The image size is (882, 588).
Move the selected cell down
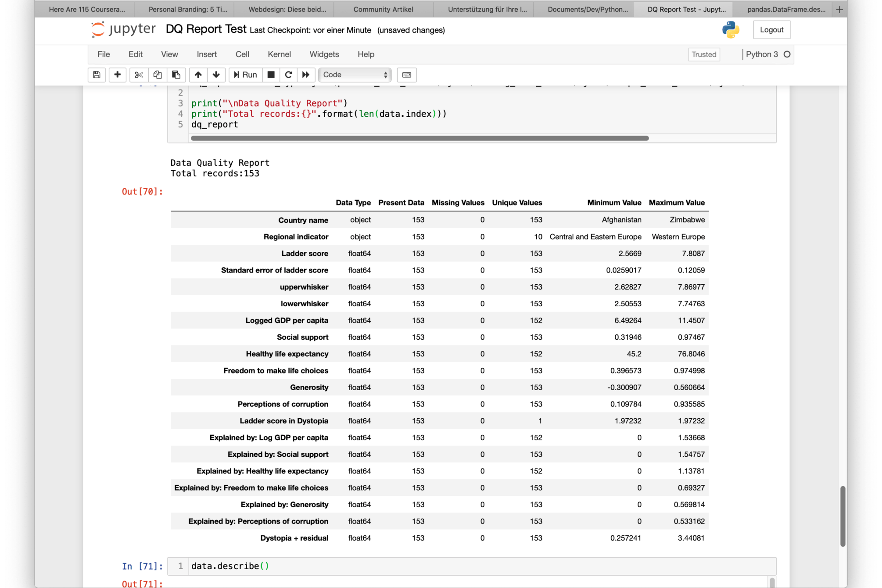click(216, 75)
